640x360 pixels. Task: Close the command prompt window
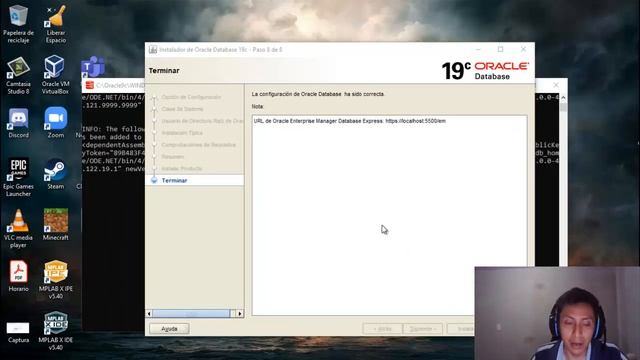556,85
